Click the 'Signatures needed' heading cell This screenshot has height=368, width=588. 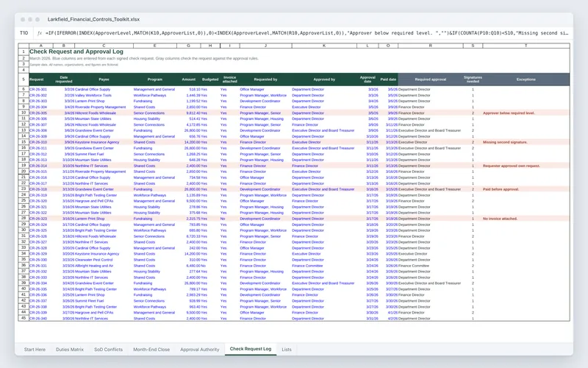tap(473, 79)
